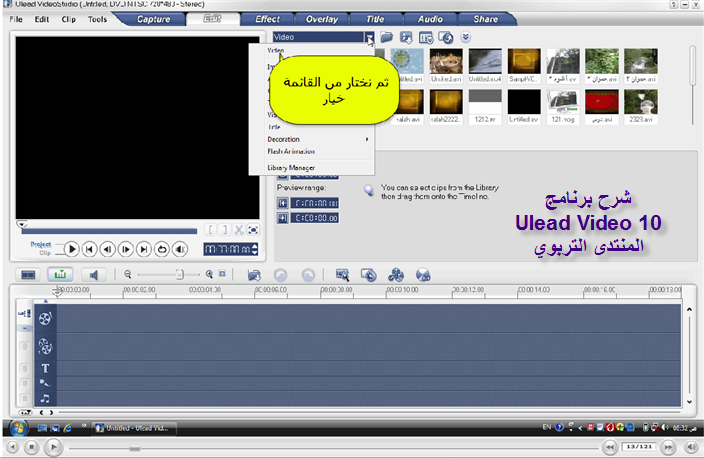The height and width of the screenshot is (458, 704).
Task: Expand the Video library dropdown arrow
Action: 369,37
